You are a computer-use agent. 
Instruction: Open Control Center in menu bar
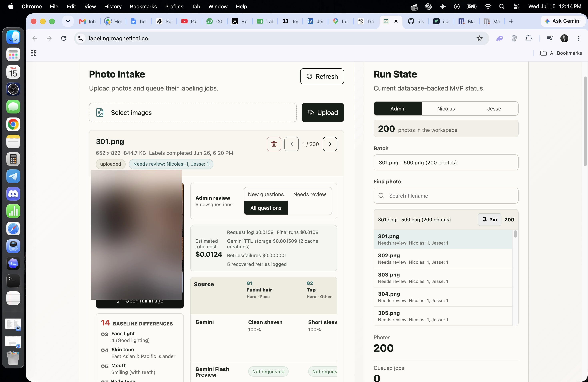pos(516,7)
